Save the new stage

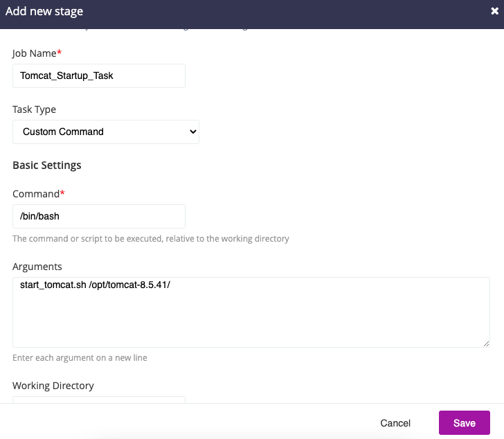point(464,423)
